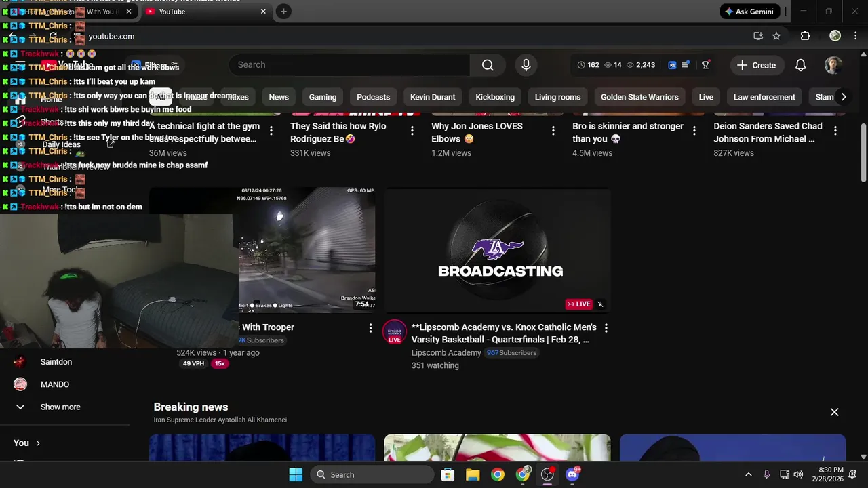The height and width of the screenshot is (488, 868).
Task: Expand the You section in sidebar
Action: click(x=27, y=443)
